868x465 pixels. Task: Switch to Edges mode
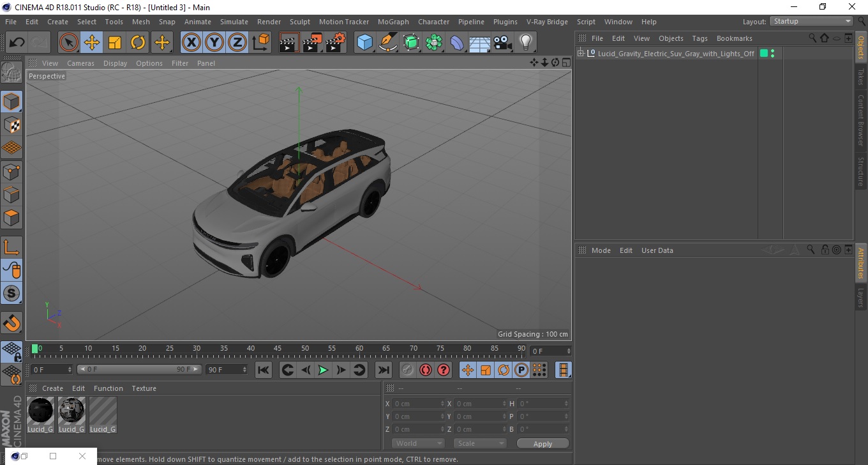click(11, 194)
